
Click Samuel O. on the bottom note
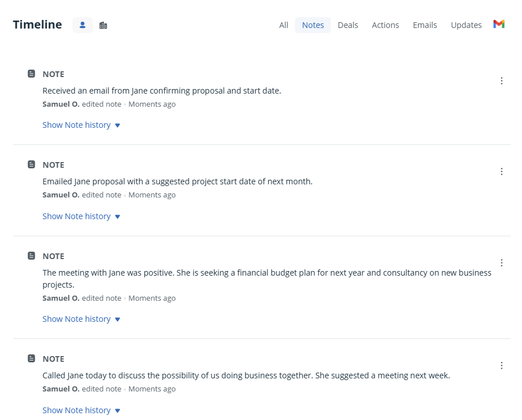click(60, 389)
